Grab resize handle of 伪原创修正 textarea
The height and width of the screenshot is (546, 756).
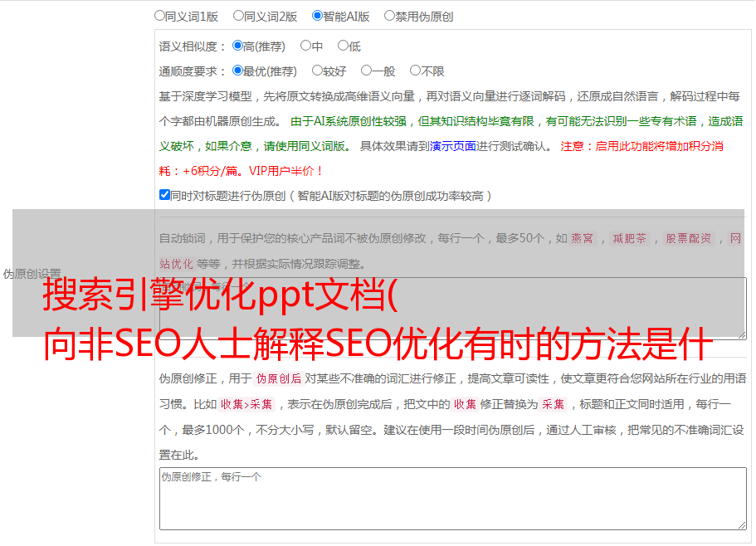click(x=742, y=524)
